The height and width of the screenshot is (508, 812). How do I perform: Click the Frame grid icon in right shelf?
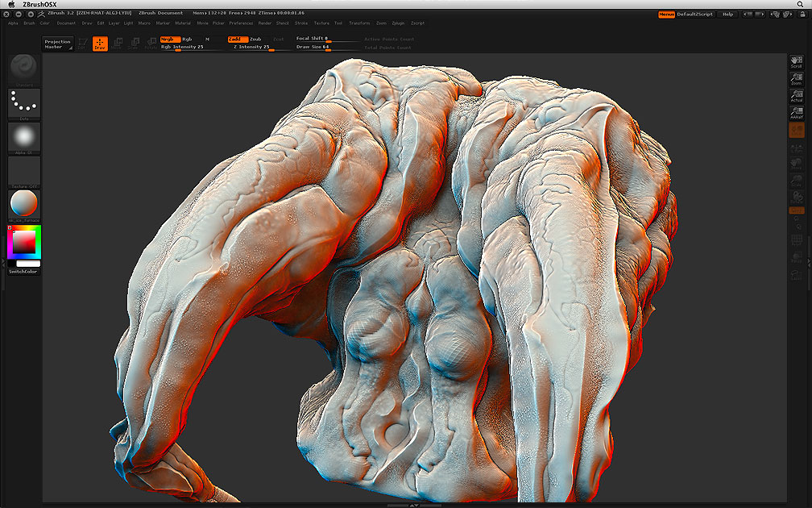[797, 240]
